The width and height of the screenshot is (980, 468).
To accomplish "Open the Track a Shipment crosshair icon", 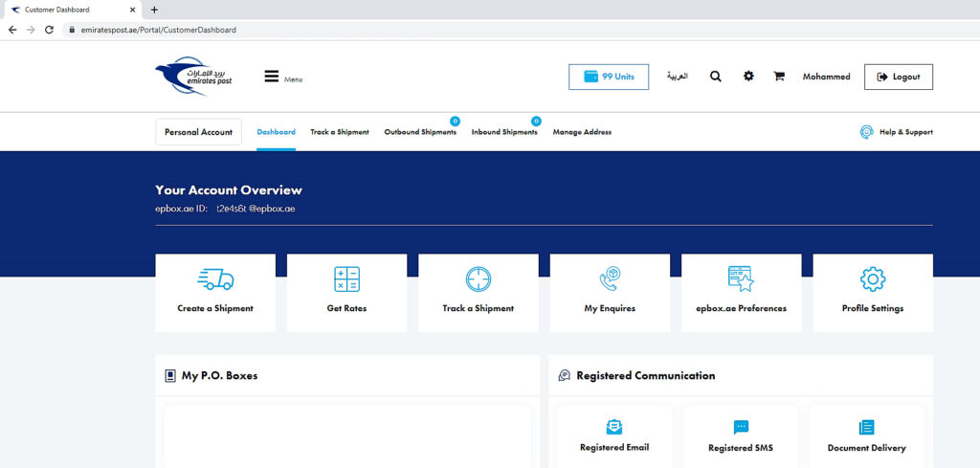I will tap(479, 279).
